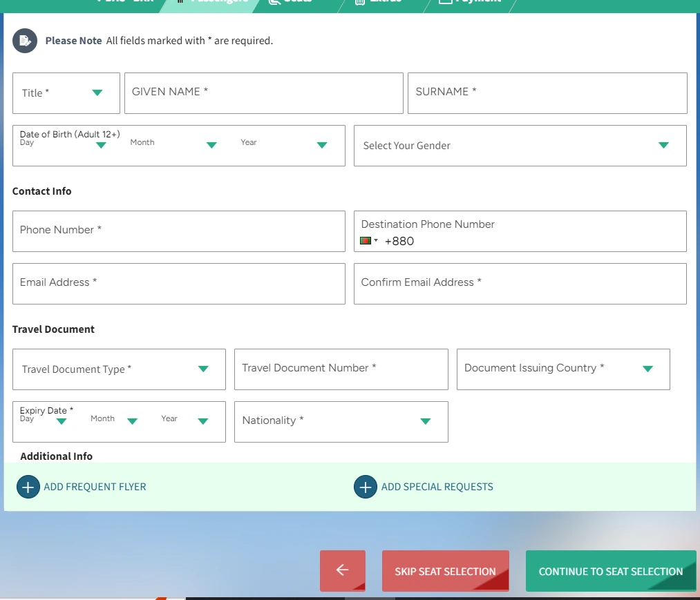Click Continue to Seat Selection button

coord(611,570)
